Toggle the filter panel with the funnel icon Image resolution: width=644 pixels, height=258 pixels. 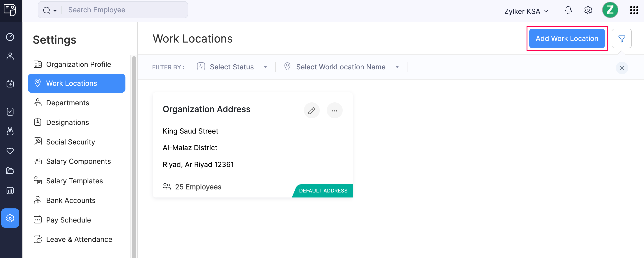click(x=622, y=38)
